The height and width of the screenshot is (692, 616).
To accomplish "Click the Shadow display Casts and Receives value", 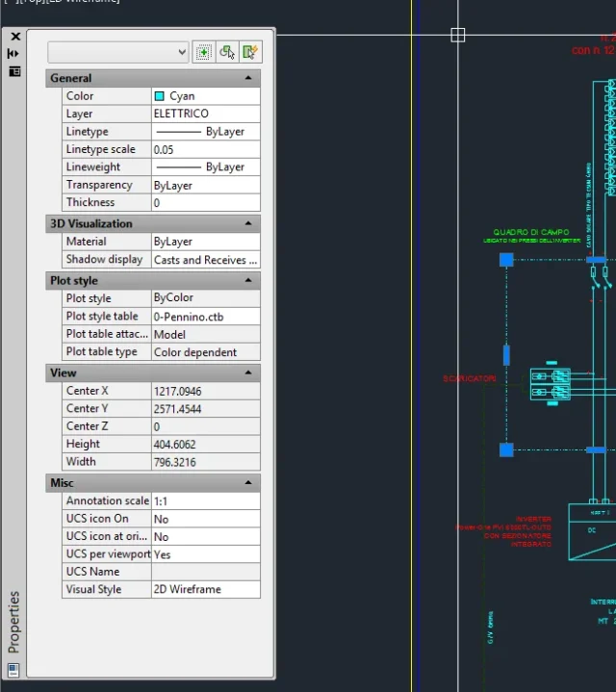I will [x=206, y=260].
